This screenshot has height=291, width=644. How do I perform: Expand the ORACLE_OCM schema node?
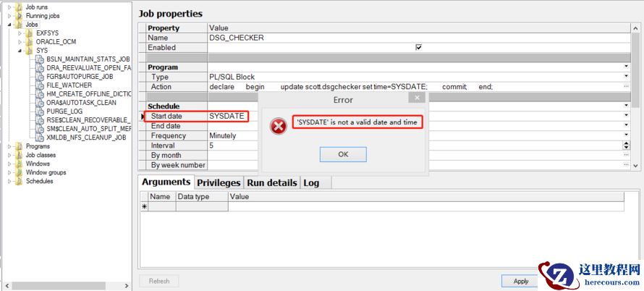tap(20, 41)
